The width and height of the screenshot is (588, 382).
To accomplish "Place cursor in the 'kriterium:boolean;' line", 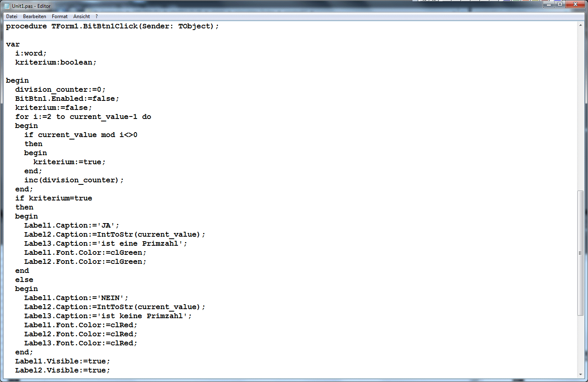I will click(56, 63).
